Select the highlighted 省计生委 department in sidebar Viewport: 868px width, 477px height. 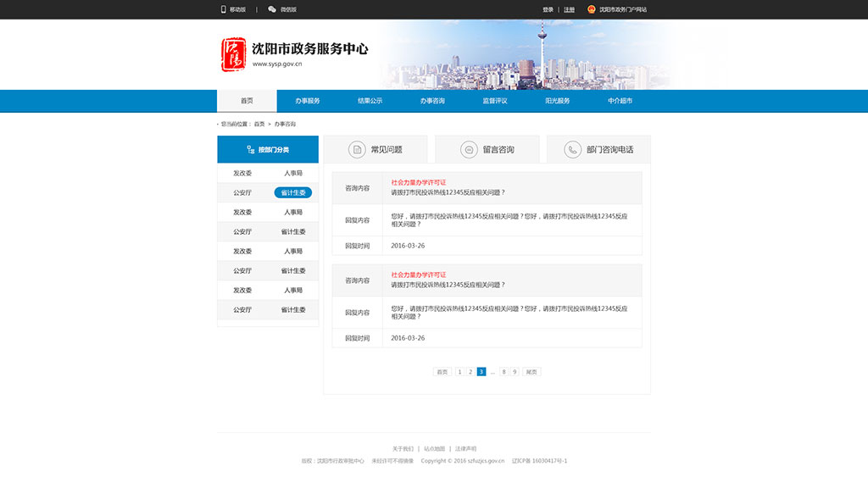(x=293, y=193)
